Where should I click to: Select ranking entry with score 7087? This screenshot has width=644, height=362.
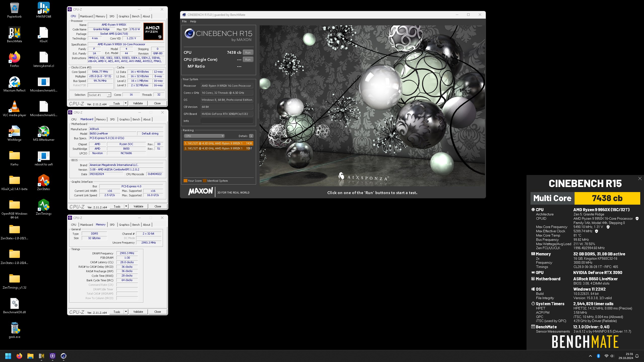(x=218, y=148)
